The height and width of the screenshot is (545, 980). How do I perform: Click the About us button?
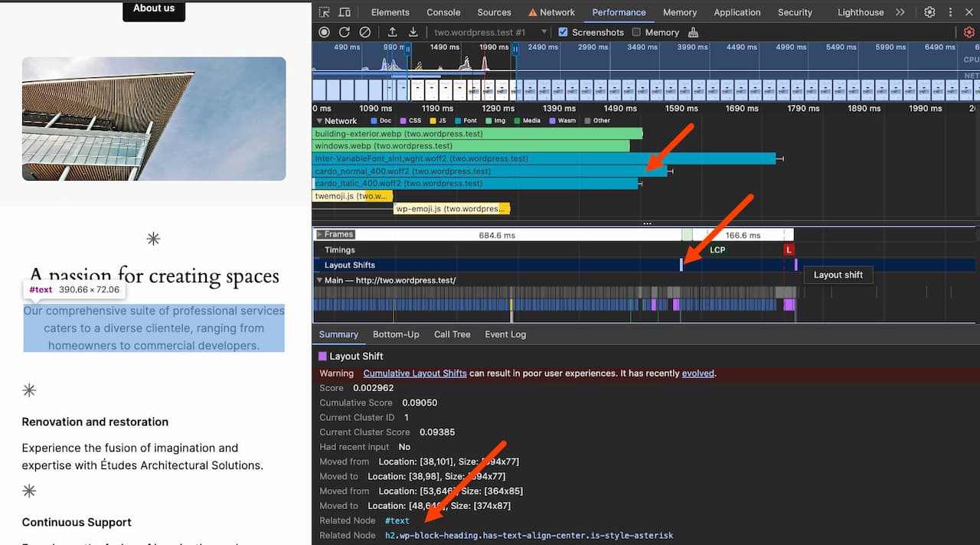(x=154, y=9)
